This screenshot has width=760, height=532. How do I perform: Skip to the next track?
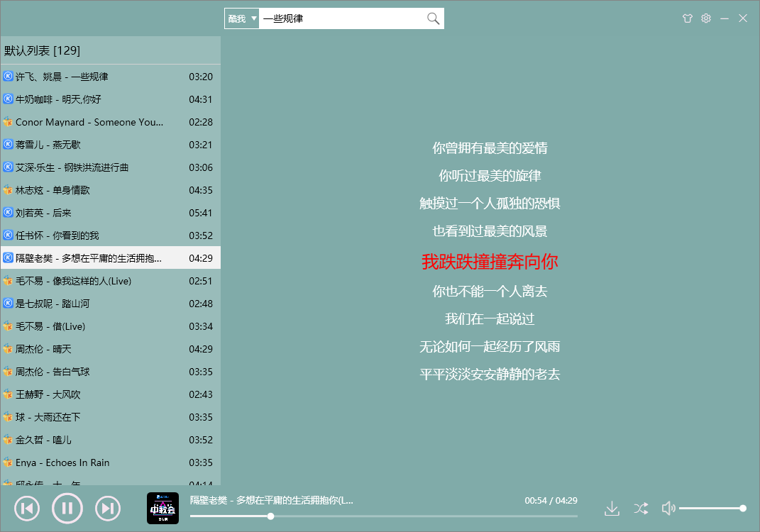point(107,508)
